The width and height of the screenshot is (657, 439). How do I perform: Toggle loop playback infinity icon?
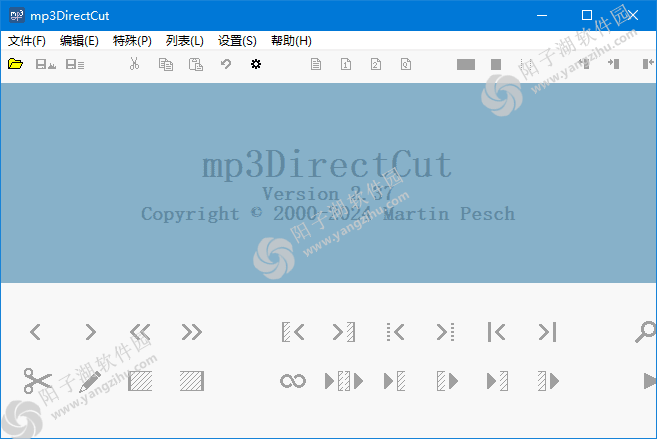click(293, 381)
